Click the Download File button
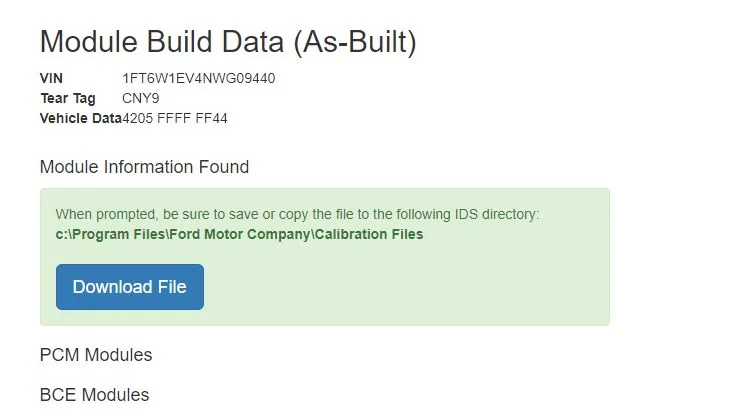This screenshot has height=410, width=745. 129,287
